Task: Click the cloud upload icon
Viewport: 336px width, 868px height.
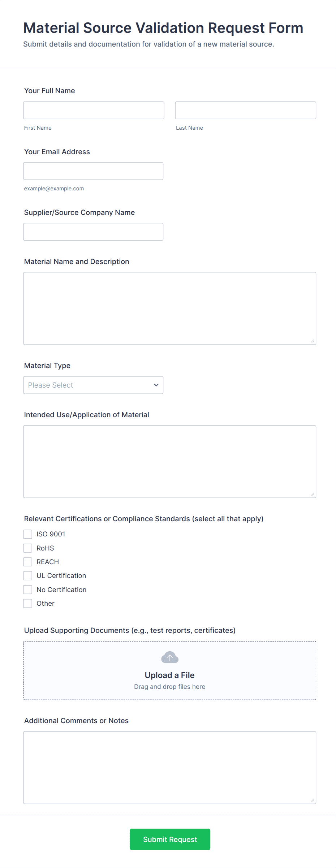Action: click(x=169, y=657)
